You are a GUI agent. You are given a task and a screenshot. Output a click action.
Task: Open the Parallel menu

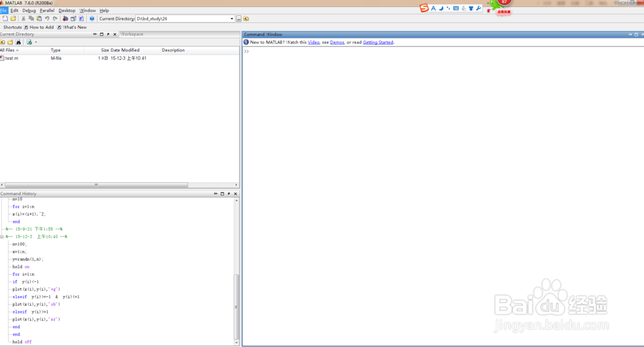(47, 10)
